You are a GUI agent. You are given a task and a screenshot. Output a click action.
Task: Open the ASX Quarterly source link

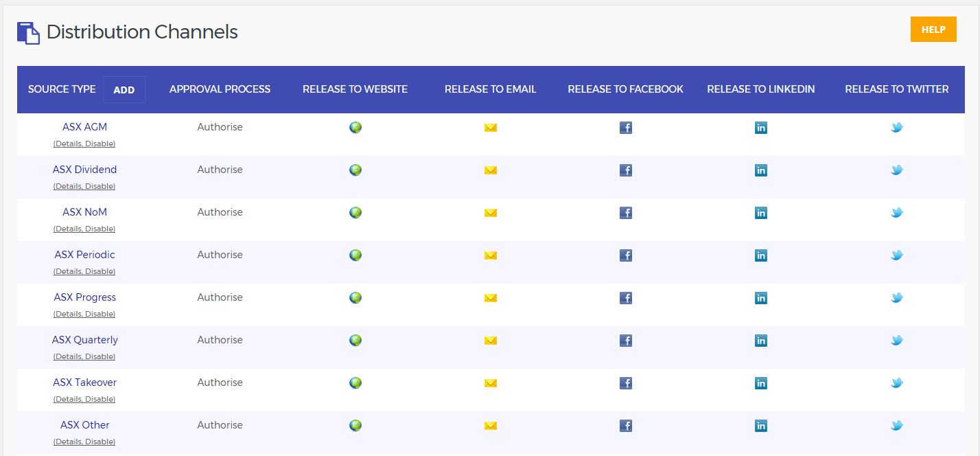click(84, 340)
